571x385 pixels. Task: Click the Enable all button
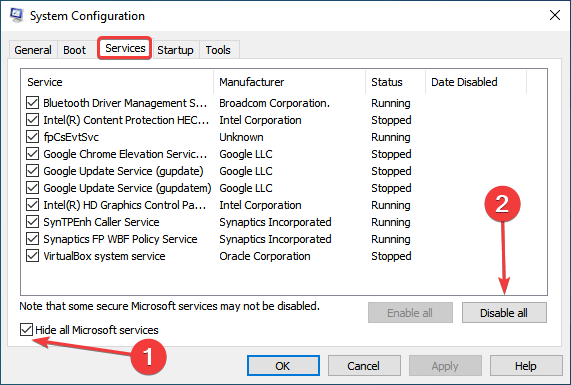tap(410, 313)
